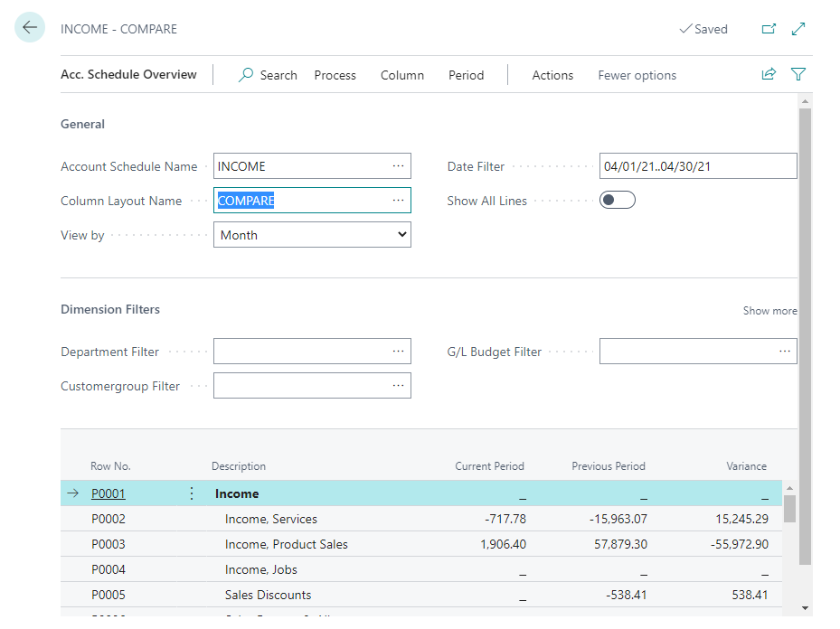Open Department Filter lookup ellipsis
The height and width of the screenshot is (629, 840).
pos(398,352)
